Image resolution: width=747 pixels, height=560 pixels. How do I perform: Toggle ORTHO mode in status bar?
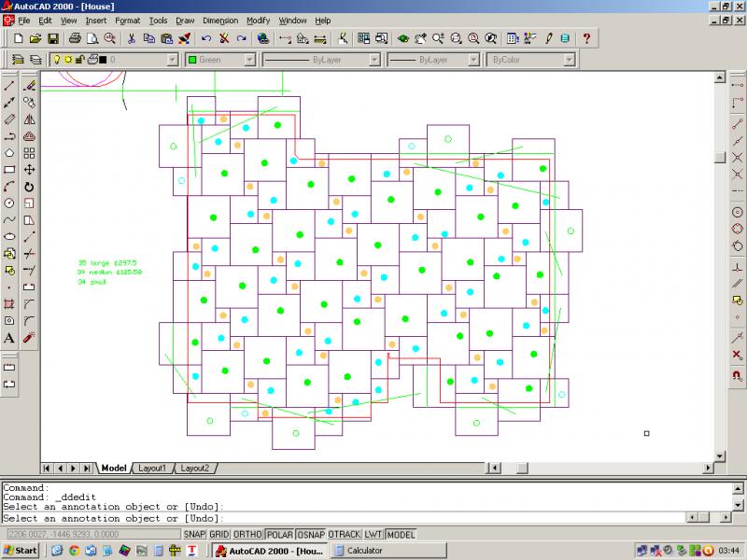coord(249,534)
